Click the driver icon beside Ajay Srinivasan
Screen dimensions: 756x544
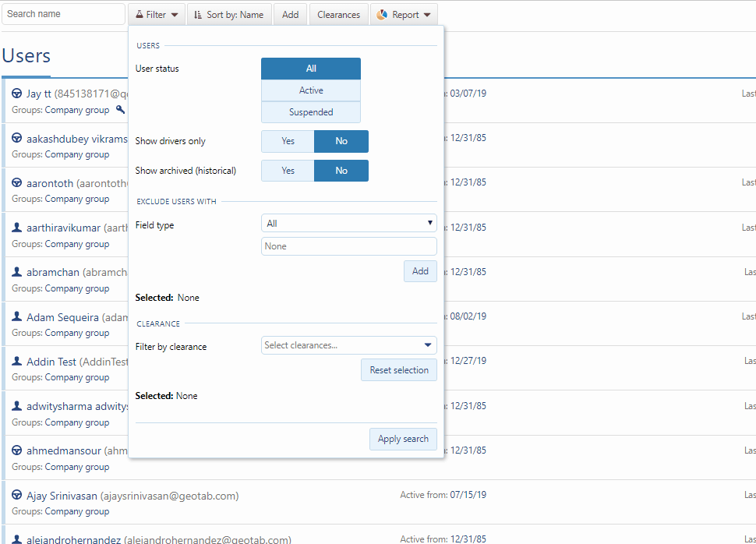point(17,495)
